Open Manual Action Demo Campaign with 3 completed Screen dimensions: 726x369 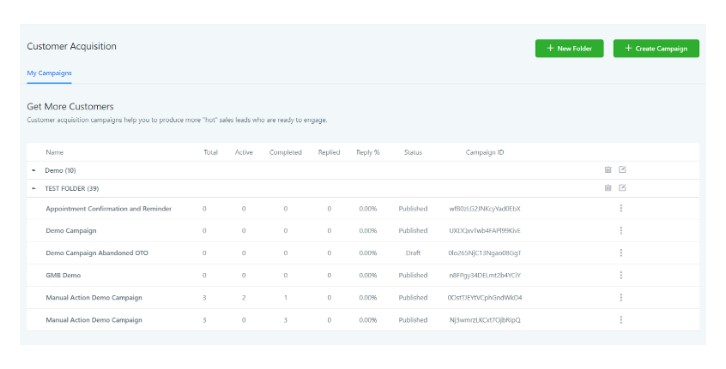pyautogui.click(x=94, y=319)
